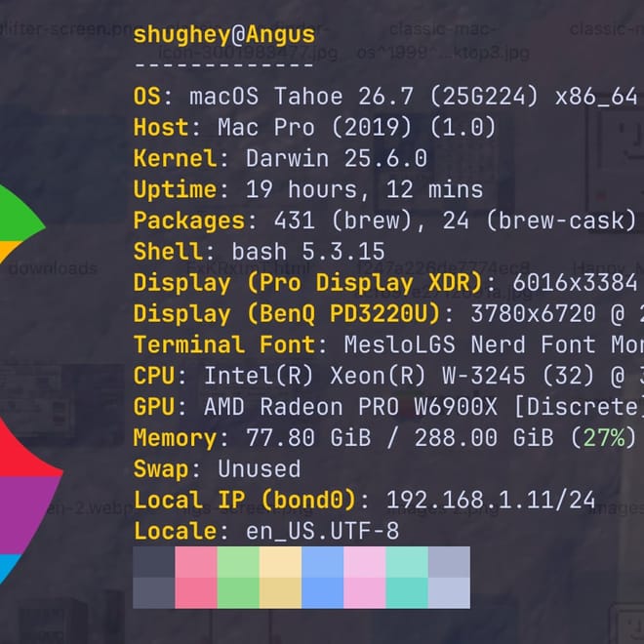Image resolution: width=644 pixels, height=644 pixels.
Task: Select the 'Mac Pro (2019) (1.0)' host value
Action: [x=357, y=128]
